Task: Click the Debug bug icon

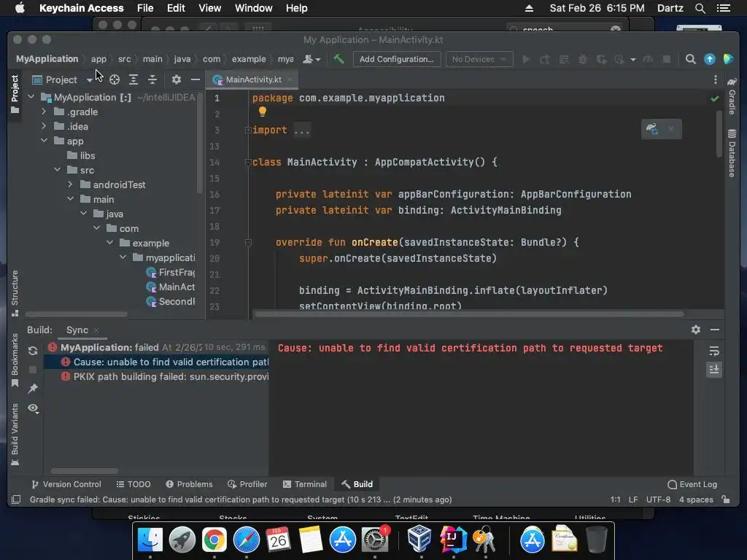Action: click(x=583, y=59)
